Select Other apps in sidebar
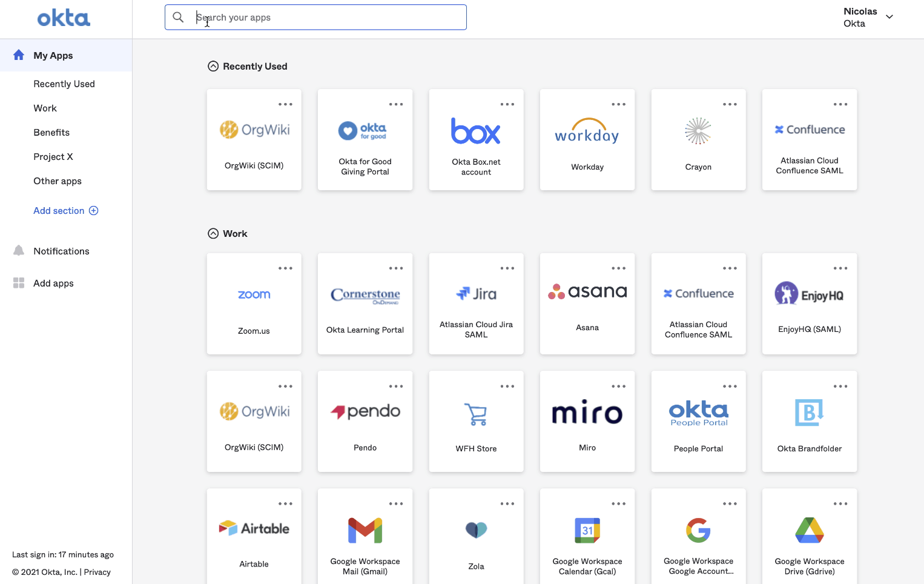The image size is (924, 584). 58,181
